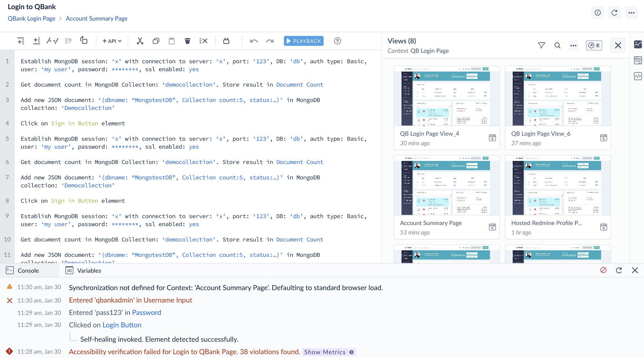Open the Password link in console log
Screen dimensions: 644x358
(x=146, y=312)
